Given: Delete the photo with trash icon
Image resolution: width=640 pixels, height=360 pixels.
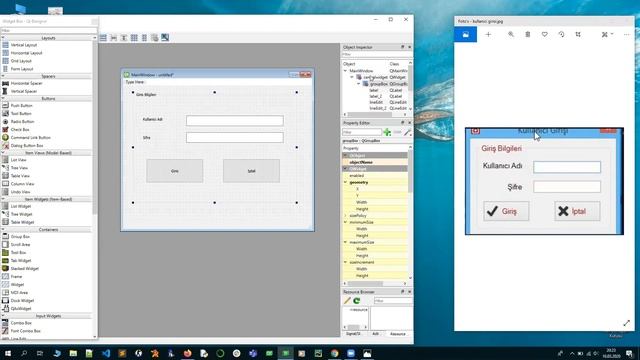Looking at the screenshot, I should (528, 35).
